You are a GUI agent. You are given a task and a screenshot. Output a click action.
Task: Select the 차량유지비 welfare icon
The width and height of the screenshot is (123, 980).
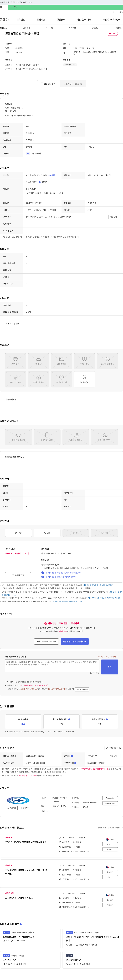pyautogui.click(x=61, y=361)
